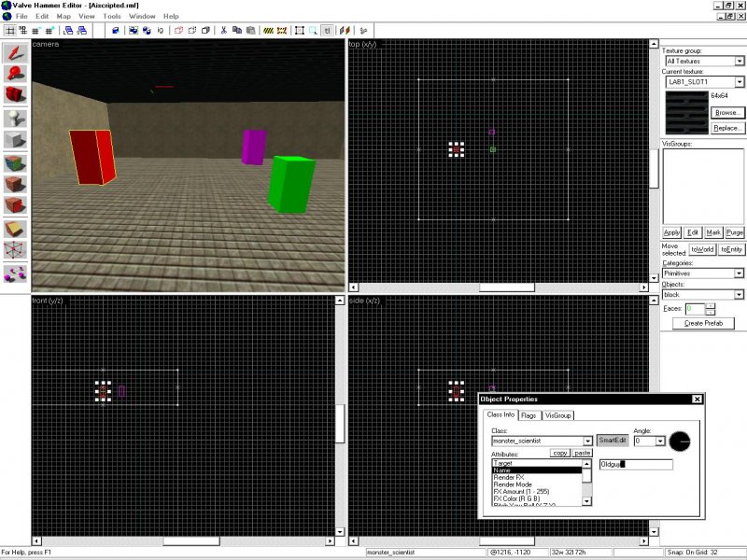The image size is (747, 560).
Task: Click the Name value input field
Action: [635, 464]
